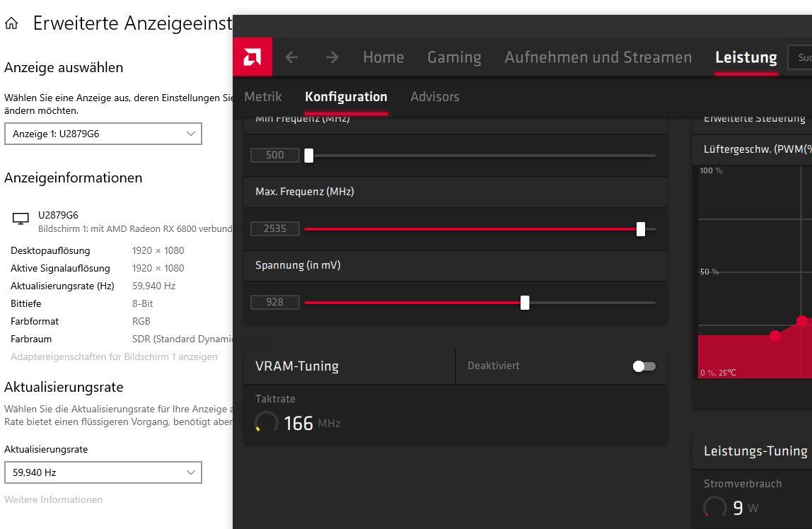Click the Min Frequenz slider handle
Screen dimensions: 812x529
[308, 156]
